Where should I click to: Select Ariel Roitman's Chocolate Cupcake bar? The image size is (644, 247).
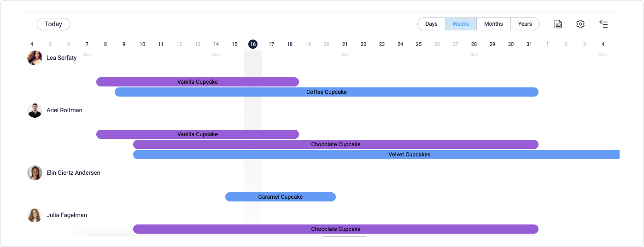(335, 144)
